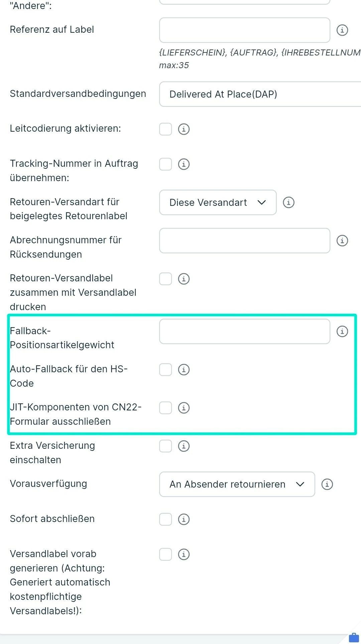Focus Abrechnungsnummer für Rücksendungen input field
Viewport: 361px width, 644px height.
pyautogui.click(x=245, y=241)
